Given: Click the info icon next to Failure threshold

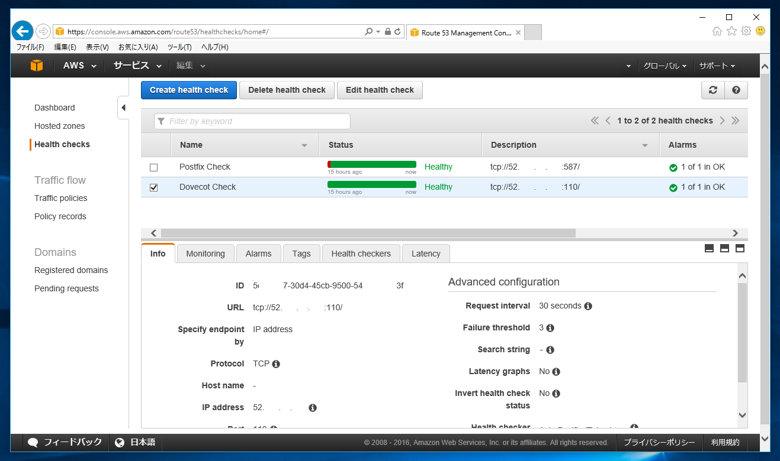Looking at the screenshot, I should pos(550,328).
